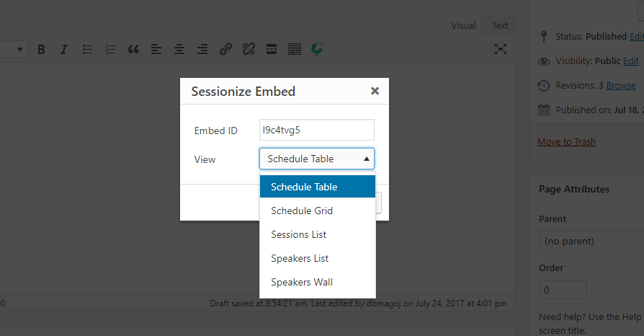Insert or edit a link
Viewport: 644px width, 336px height.
coord(225,49)
